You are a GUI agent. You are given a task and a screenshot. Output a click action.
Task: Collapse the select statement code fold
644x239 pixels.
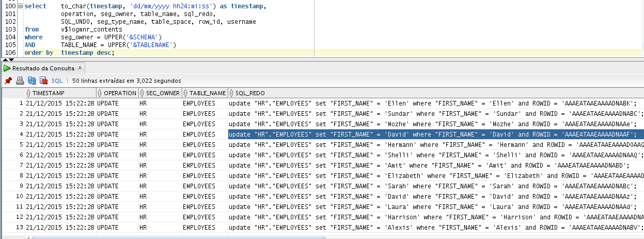20,6
